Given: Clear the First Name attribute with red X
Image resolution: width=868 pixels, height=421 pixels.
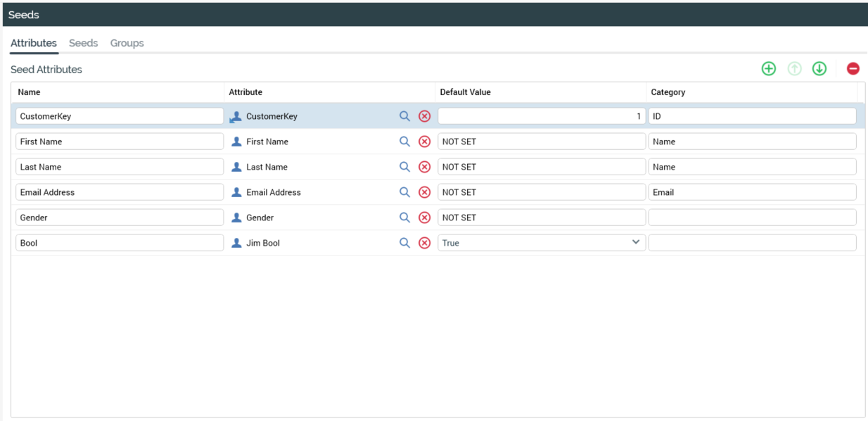Looking at the screenshot, I should point(424,142).
